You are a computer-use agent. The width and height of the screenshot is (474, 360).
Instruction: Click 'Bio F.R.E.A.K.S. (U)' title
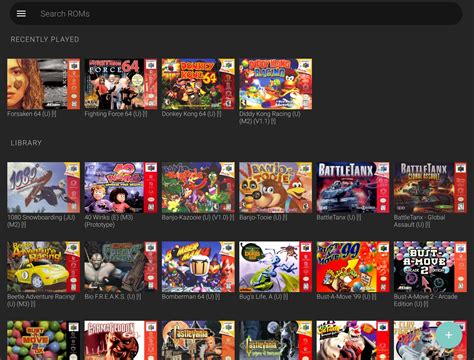click(x=113, y=297)
